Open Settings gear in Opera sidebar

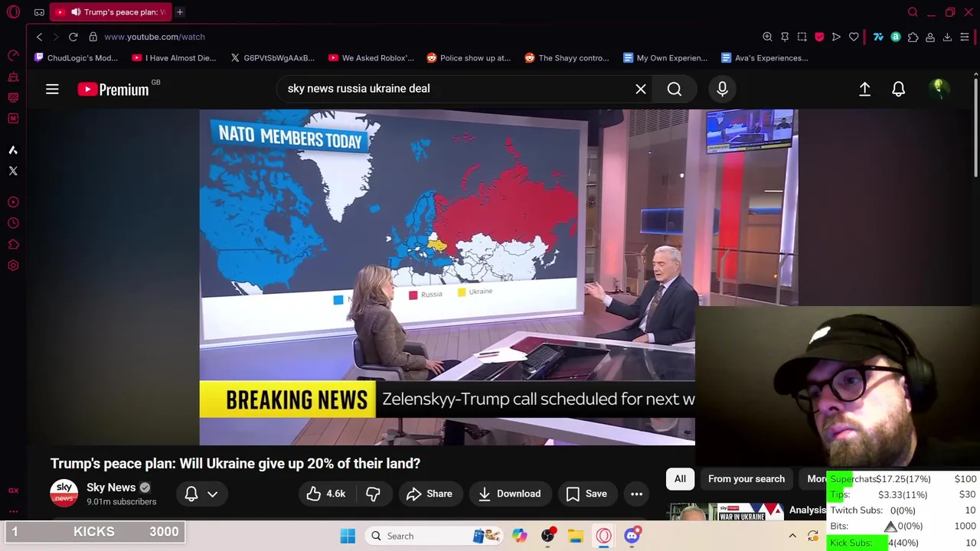[x=13, y=266]
